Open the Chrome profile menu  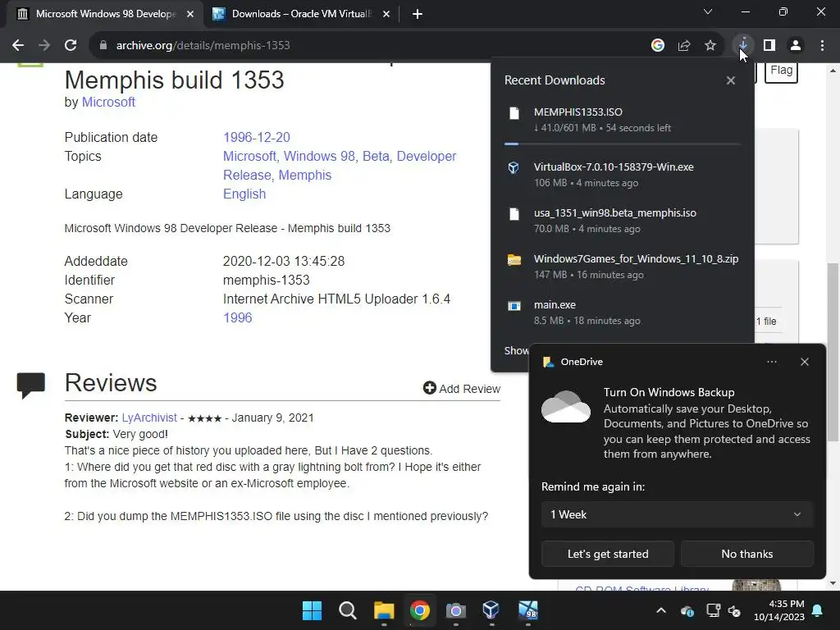pyautogui.click(x=796, y=46)
